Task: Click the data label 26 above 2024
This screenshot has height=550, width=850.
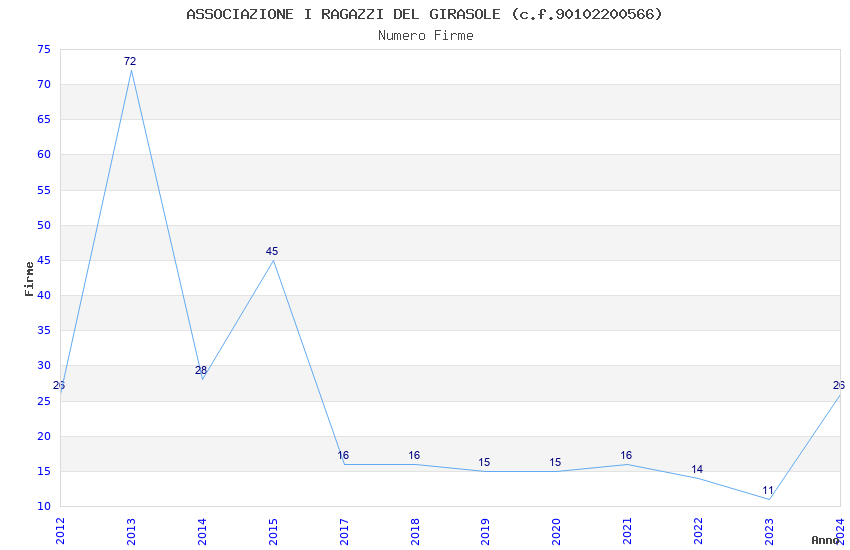Action: point(838,385)
